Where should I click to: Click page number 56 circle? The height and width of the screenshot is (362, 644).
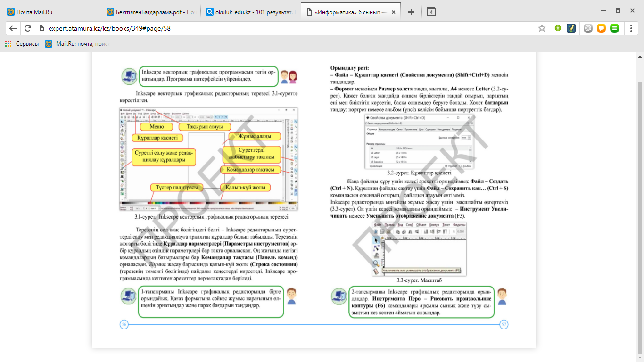point(124,324)
